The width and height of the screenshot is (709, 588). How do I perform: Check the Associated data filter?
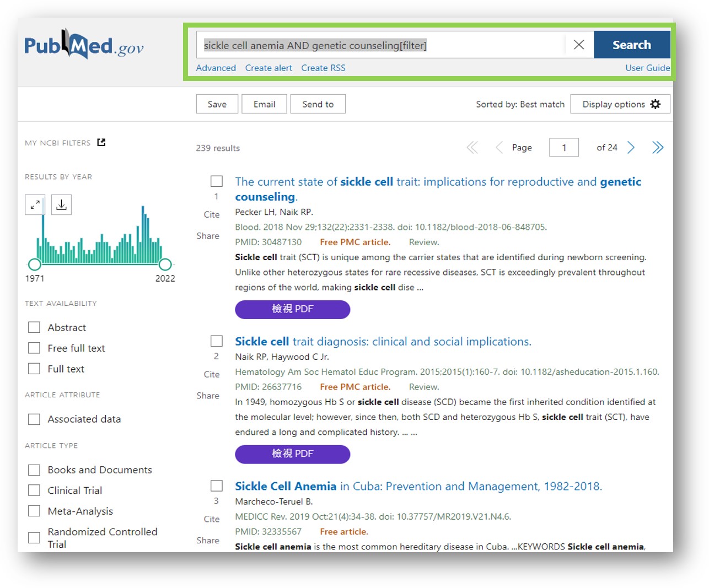[x=34, y=419]
